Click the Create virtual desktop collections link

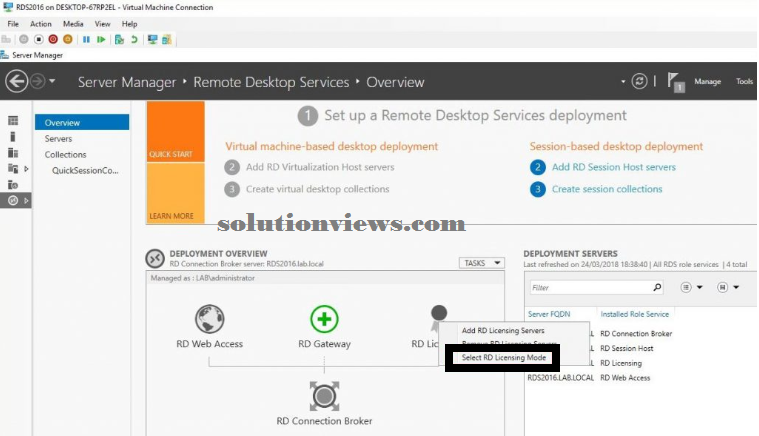[318, 189]
